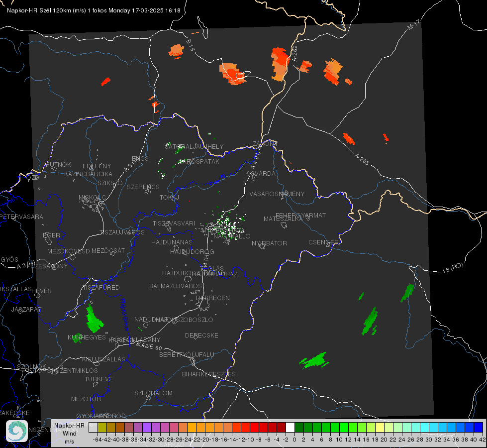Click the KUNHEGYES label
This screenshot has width=487, height=448.
pos(87,337)
